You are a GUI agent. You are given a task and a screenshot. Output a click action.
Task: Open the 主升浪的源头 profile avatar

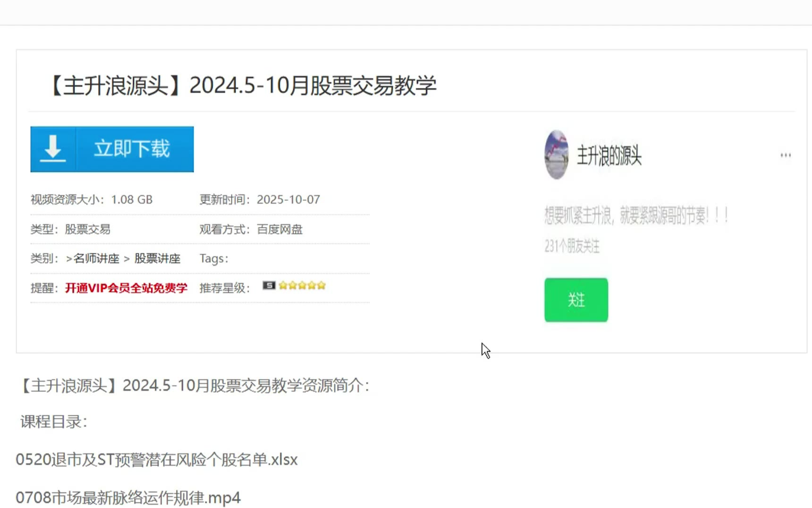coord(557,155)
